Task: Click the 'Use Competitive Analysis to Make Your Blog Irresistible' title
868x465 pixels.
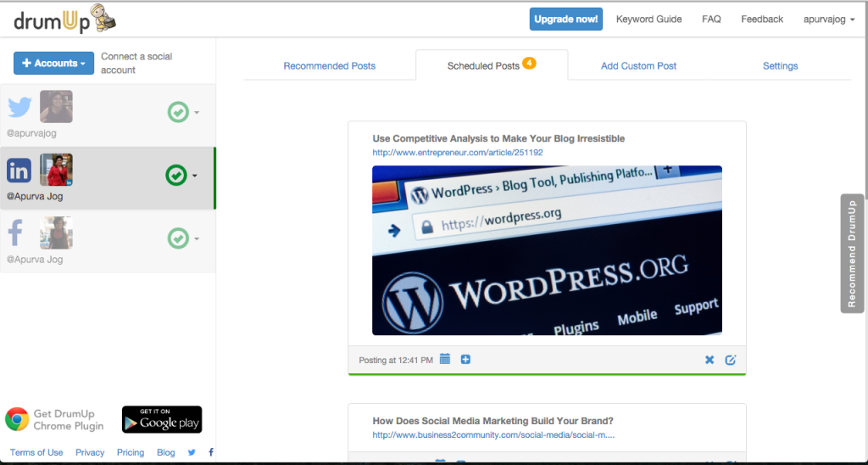Action: (498, 138)
